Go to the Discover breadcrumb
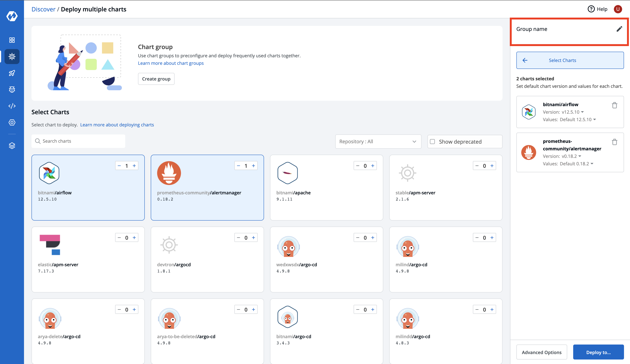 (43, 9)
